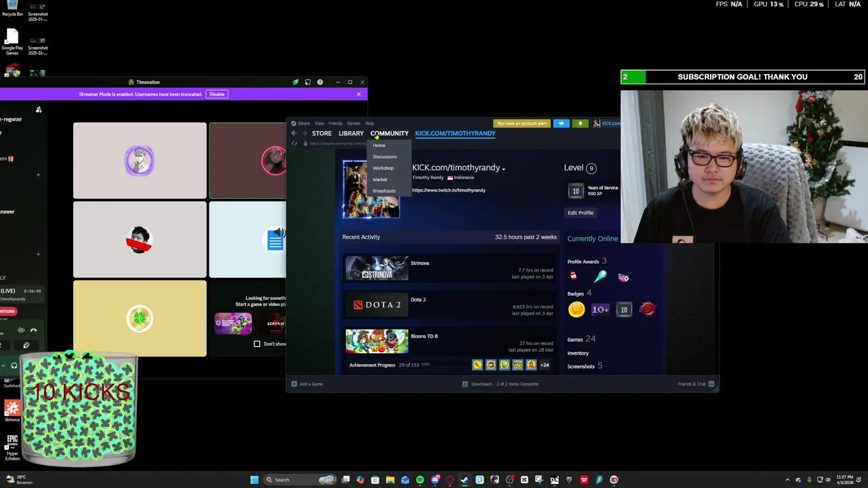Click the Windows taskbar Search box

pyautogui.click(x=300, y=480)
